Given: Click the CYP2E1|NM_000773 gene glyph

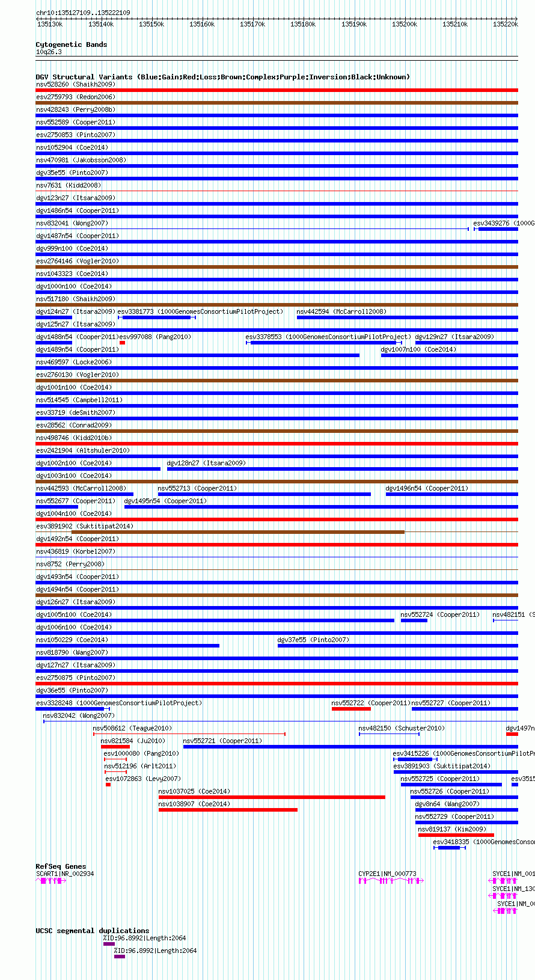Looking at the screenshot, I should point(391,880).
